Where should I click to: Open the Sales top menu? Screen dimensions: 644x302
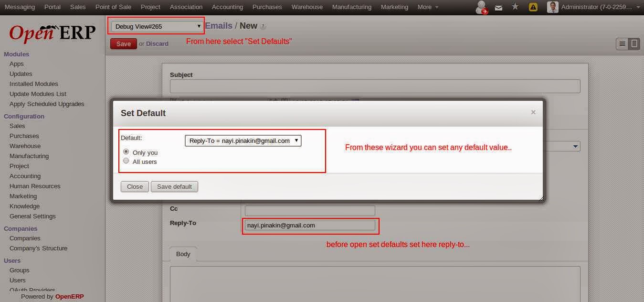78,7
